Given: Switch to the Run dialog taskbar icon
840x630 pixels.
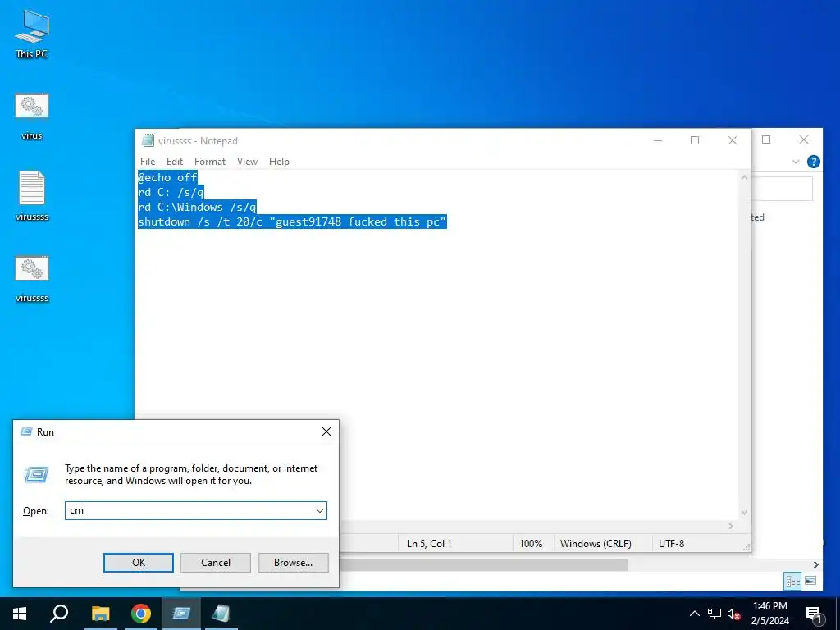Looking at the screenshot, I should [181, 614].
